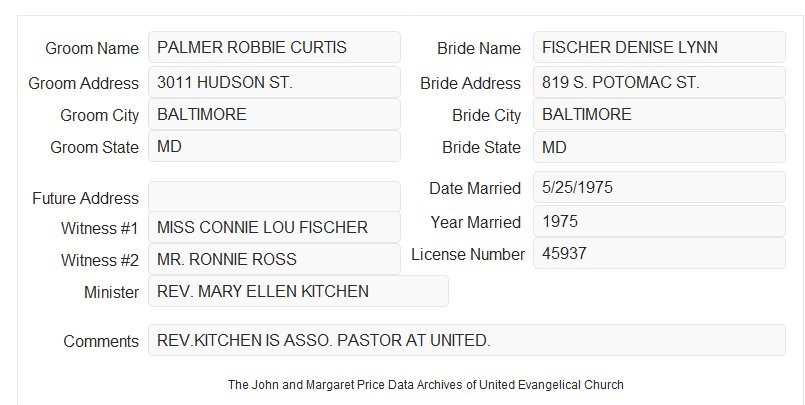Click the Bride State field
This screenshot has width=805, height=405.
point(659,147)
